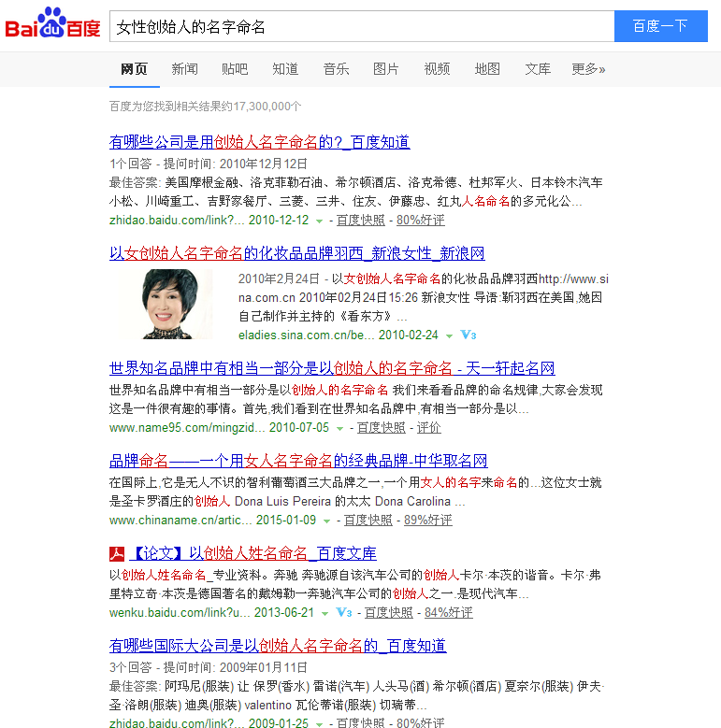
Task: Switch to the 音乐 tab
Action: (336, 69)
